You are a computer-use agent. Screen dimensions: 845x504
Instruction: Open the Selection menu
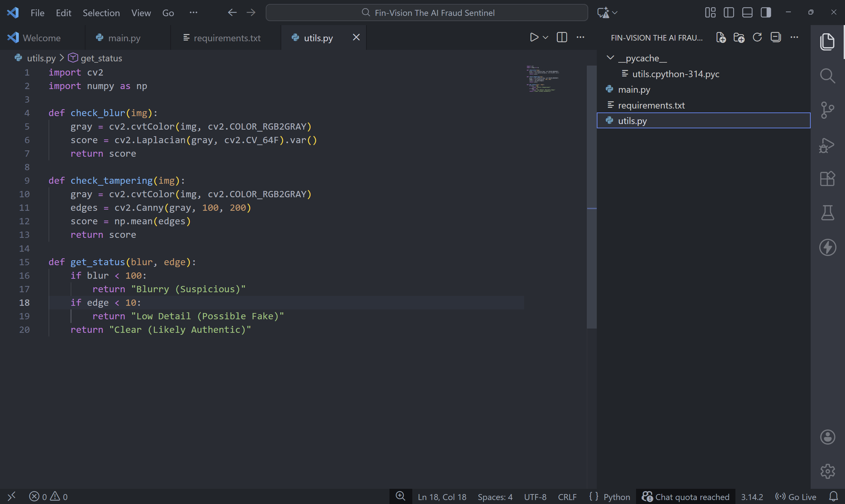click(x=101, y=13)
